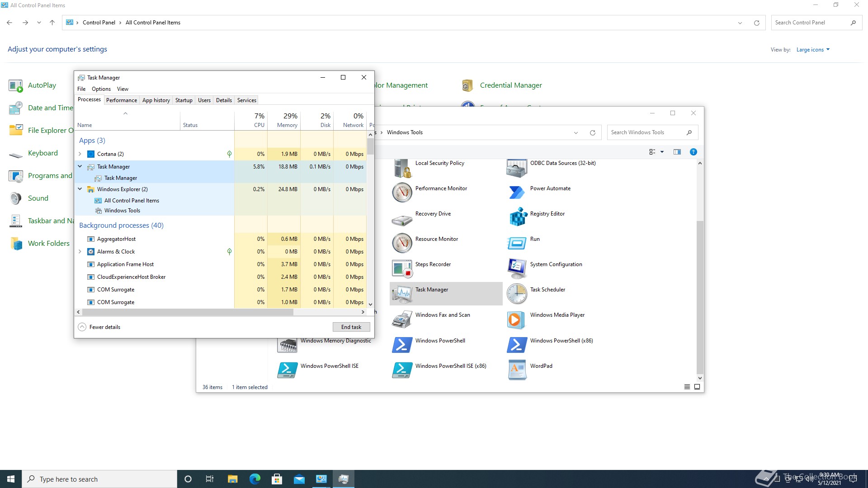
Task: Open Windows Memory Diagnostic icon
Action: [287, 345]
